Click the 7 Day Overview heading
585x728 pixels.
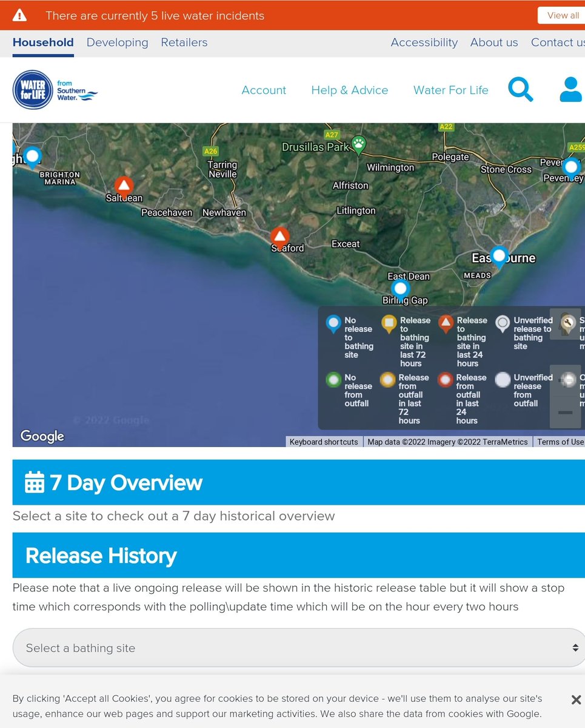126,482
